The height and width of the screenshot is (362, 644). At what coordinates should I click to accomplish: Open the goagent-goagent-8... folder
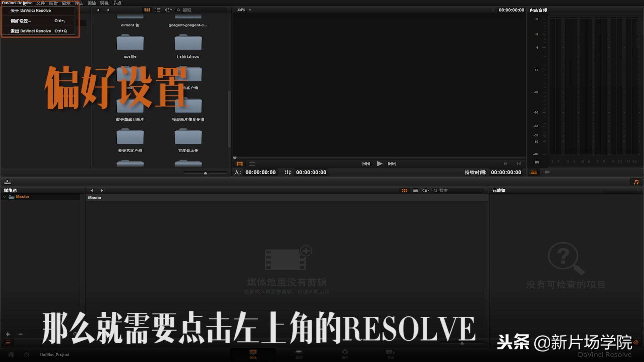pyautogui.click(x=188, y=21)
